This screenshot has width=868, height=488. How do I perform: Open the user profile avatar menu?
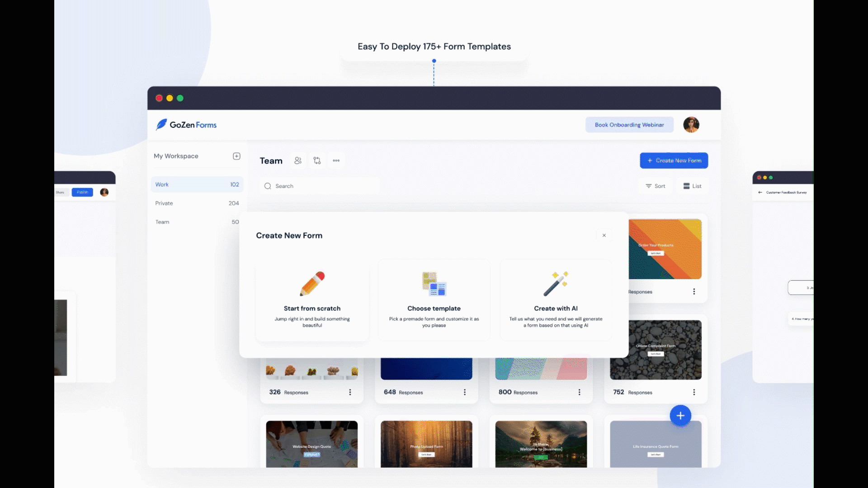click(x=691, y=125)
